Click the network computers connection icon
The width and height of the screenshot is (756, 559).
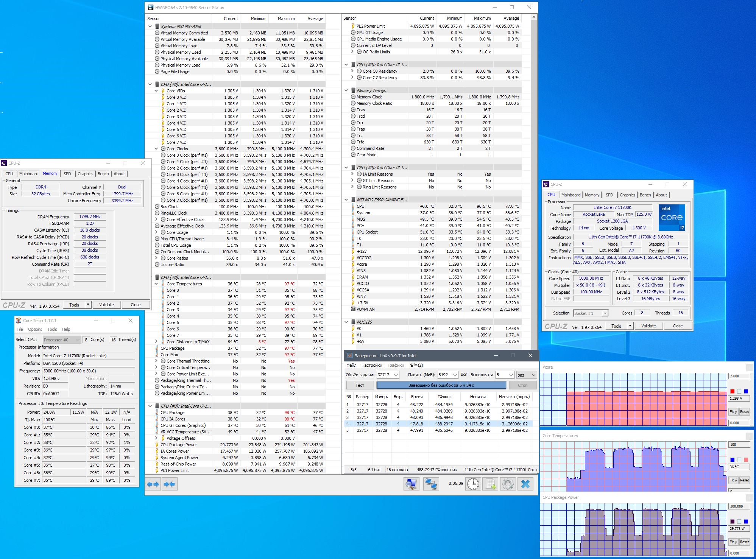[430, 484]
